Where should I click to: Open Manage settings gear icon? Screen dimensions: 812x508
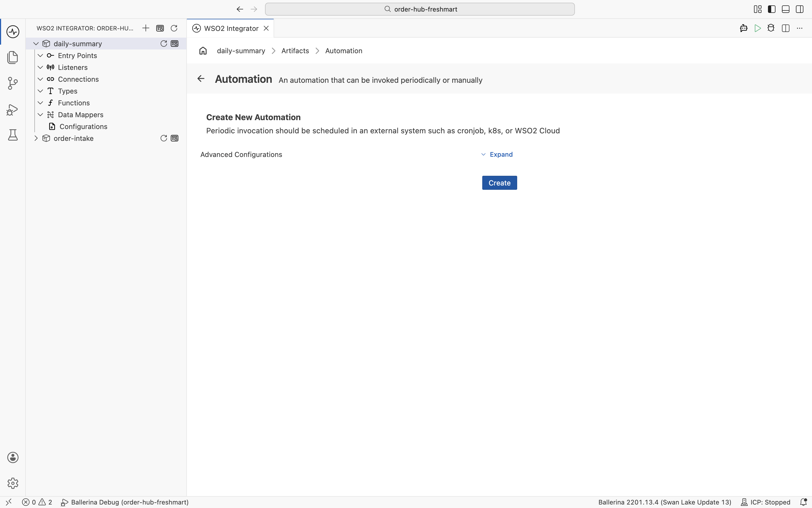(13, 483)
